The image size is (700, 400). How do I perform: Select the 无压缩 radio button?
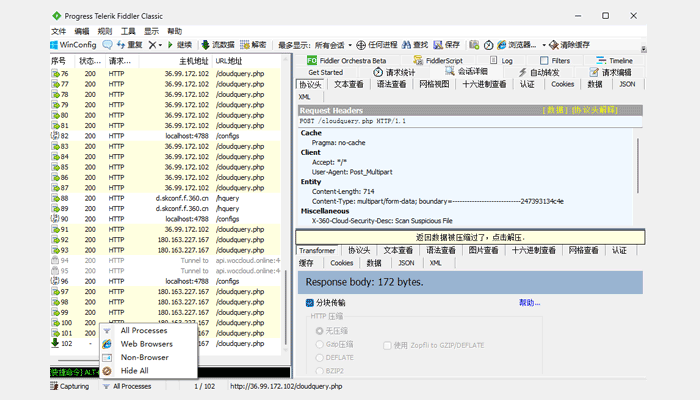(319, 330)
